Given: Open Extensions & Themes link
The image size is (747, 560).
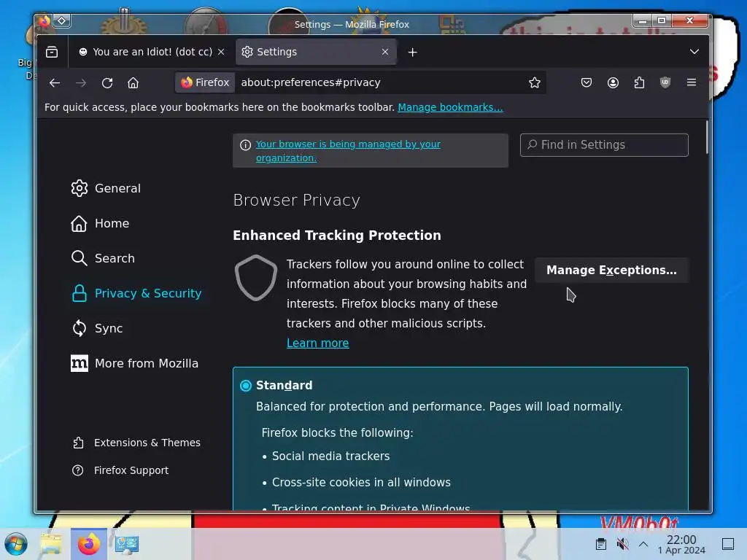Looking at the screenshot, I should tap(136, 443).
